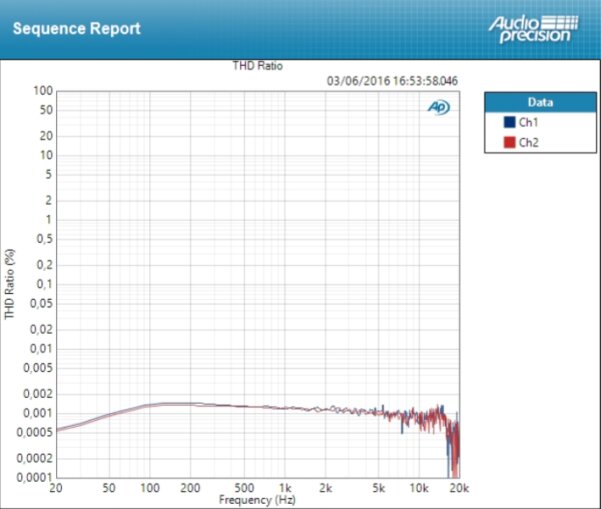Click the 20k tick on frequency axis

pos(460,488)
